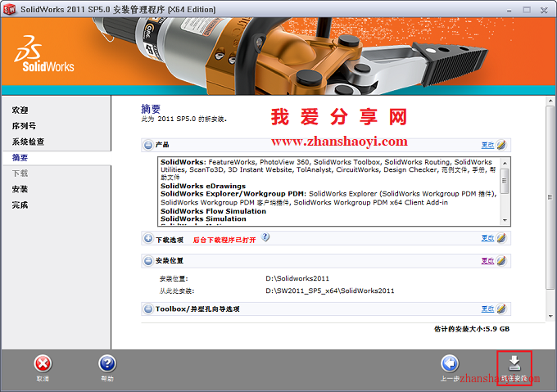Screen dimensions: 557x392
Task: Expand the 下载选项 section
Action: click(148, 238)
